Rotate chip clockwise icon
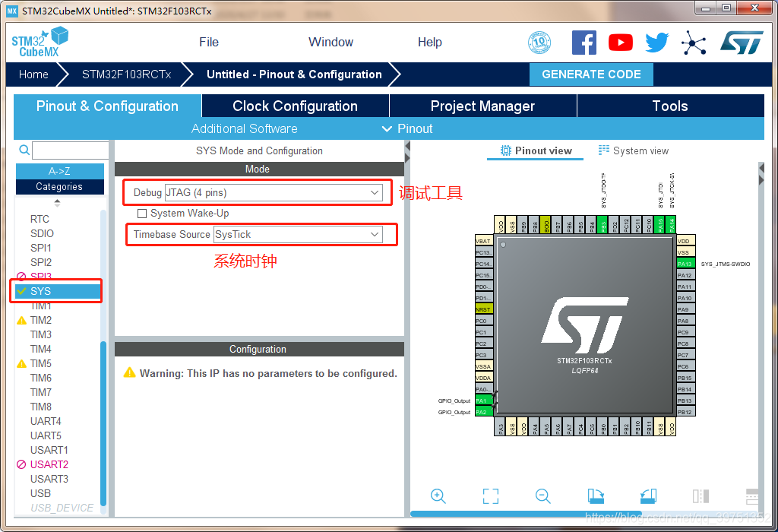The image size is (778, 532). (x=596, y=496)
